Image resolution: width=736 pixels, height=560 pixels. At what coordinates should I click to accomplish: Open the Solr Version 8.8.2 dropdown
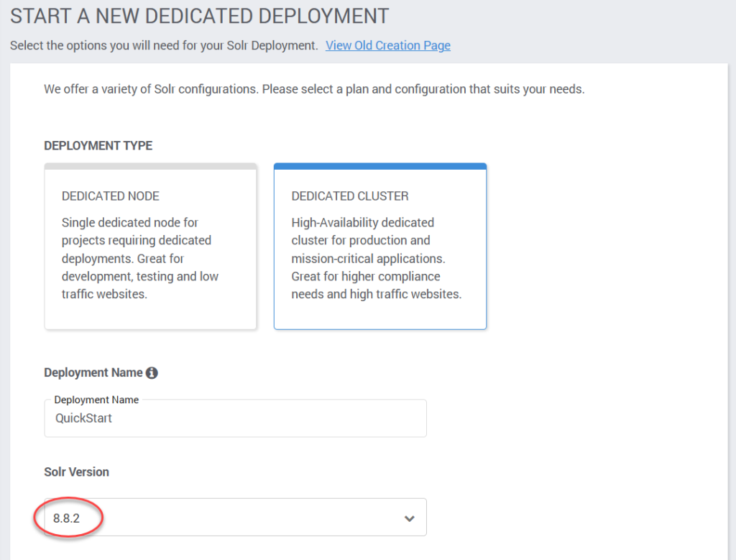235,518
